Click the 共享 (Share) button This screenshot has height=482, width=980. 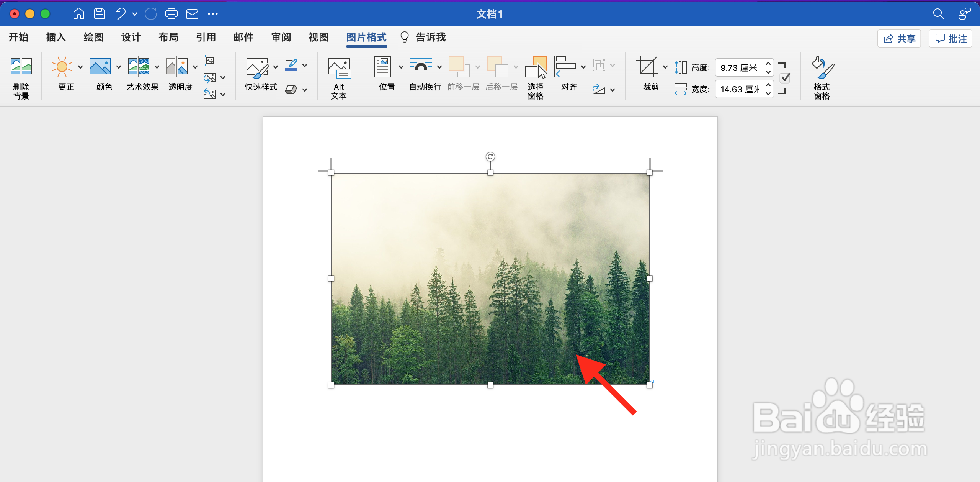coord(899,38)
